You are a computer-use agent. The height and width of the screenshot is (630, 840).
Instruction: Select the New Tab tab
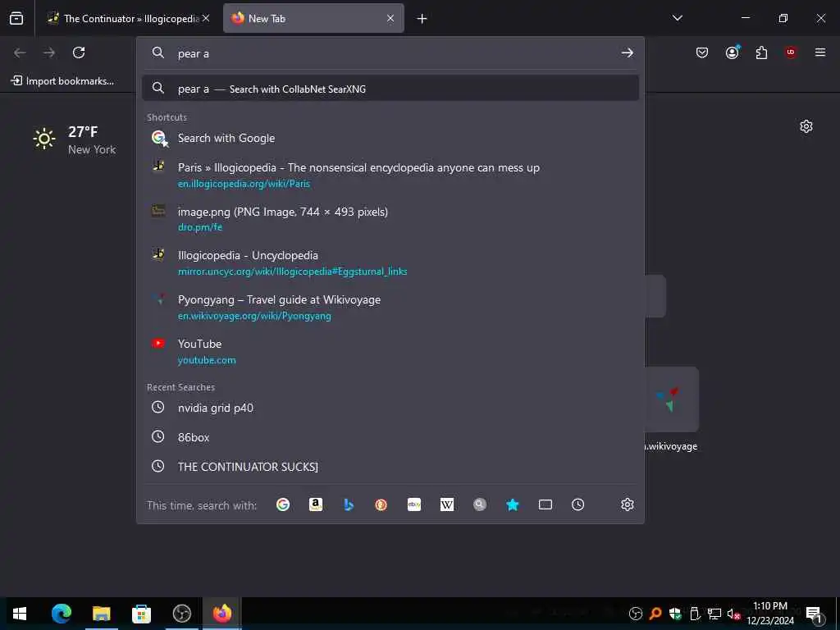click(313, 19)
